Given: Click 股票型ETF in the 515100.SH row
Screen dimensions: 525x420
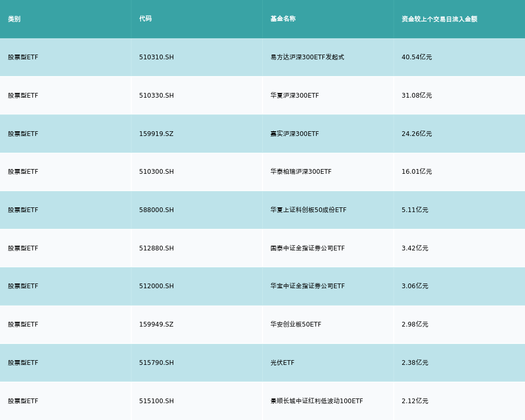Looking at the screenshot, I should pos(23,401).
